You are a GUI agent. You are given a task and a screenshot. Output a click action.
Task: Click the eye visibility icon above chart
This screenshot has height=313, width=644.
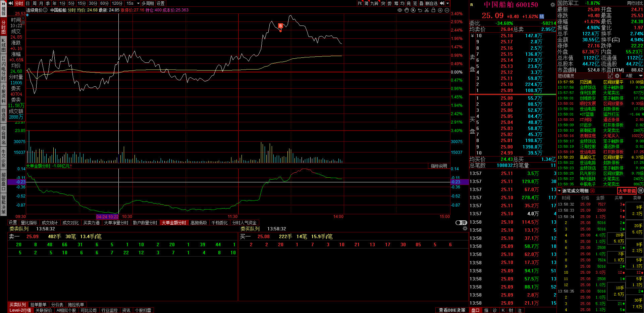pyautogui.click(x=399, y=10)
